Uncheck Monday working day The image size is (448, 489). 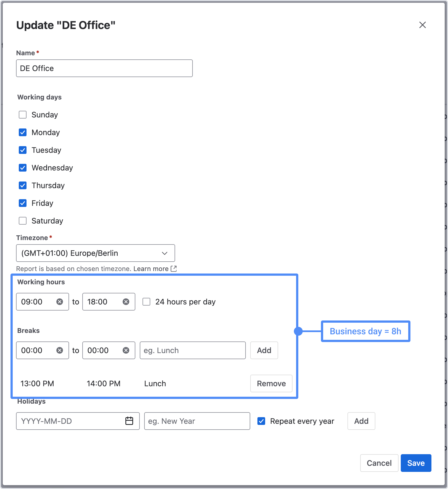23,132
